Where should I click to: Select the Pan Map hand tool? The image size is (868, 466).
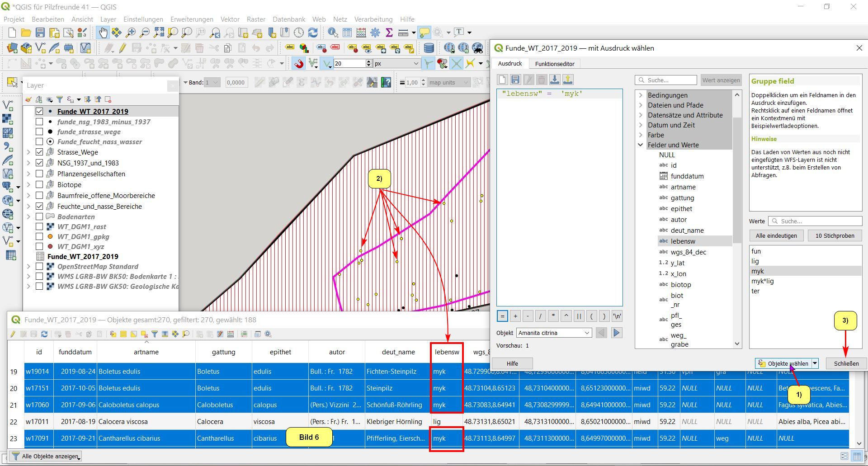(x=103, y=33)
